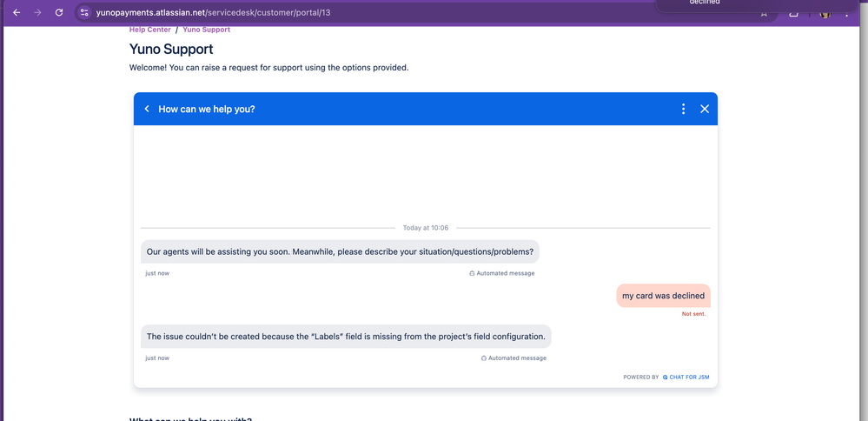
Task: Click the Welcome description text
Action: click(x=269, y=68)
